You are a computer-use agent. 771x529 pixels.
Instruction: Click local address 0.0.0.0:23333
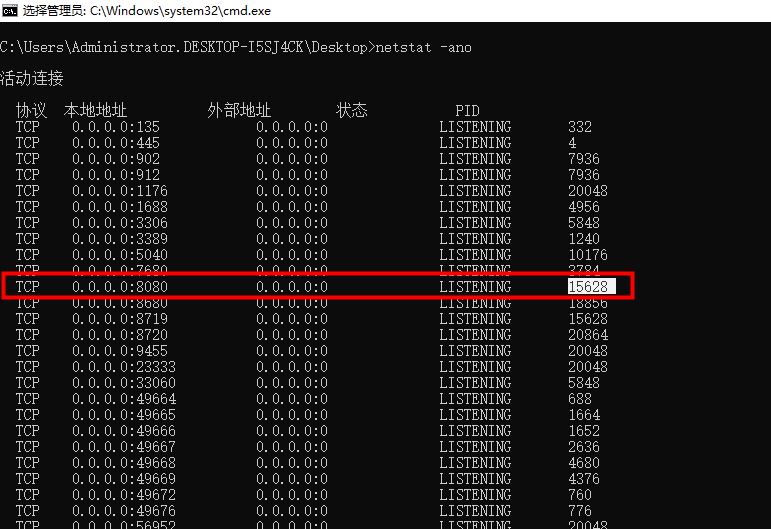(124, 367)
